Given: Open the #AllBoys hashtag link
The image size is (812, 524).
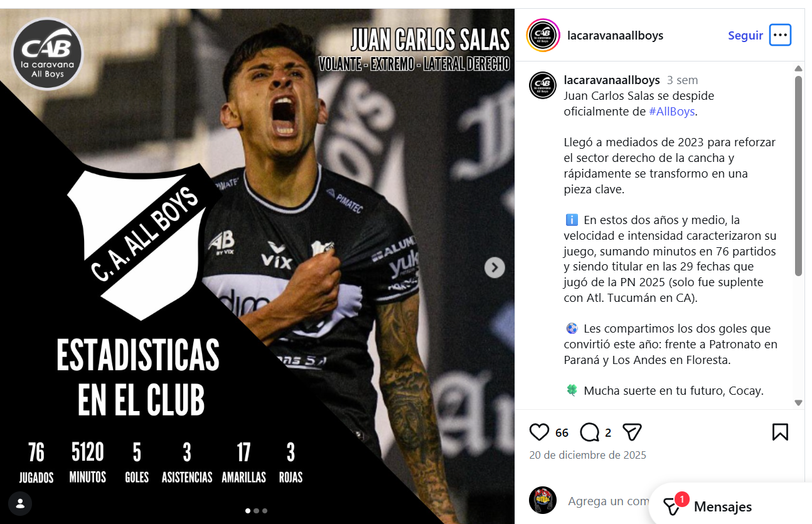Looking at the screenshot, I should tap(672, 111).
